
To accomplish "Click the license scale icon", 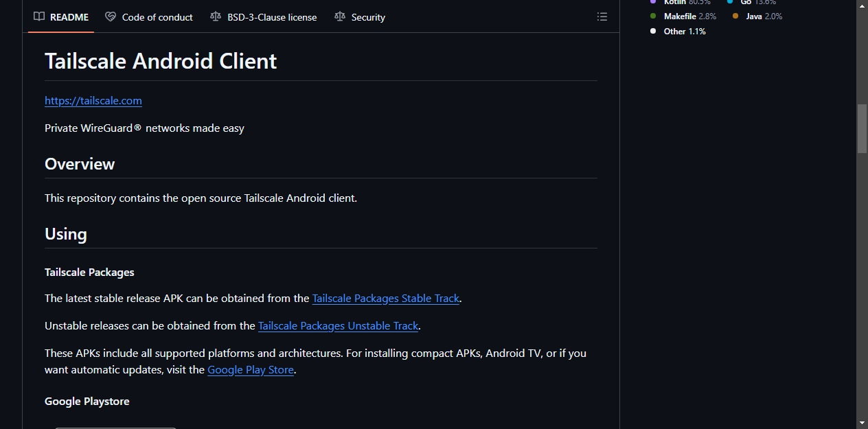I will (x=216, y=17).
